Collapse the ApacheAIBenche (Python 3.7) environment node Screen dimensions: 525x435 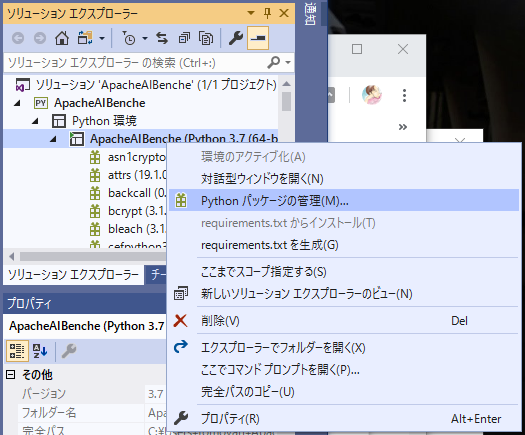click(x=53, y=139)
